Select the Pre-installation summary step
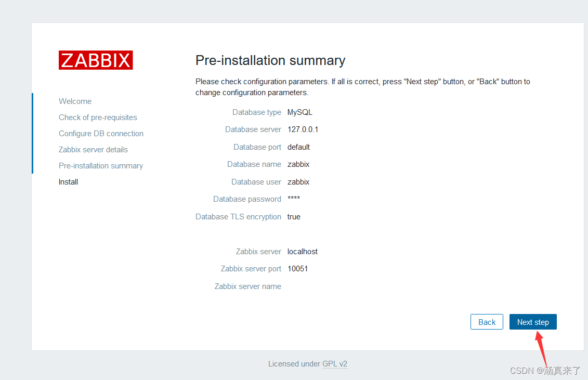 pyautogui.click(x=101, y=165)
